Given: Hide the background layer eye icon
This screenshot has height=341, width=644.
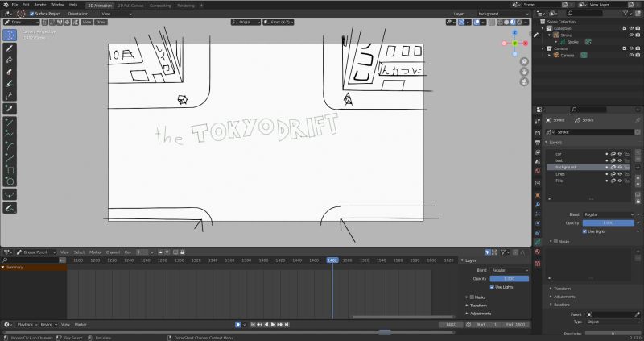Looking at the screenshot, I should tap(620, 168).
